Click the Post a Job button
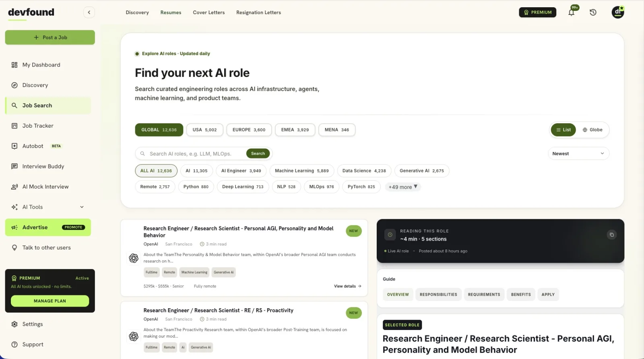Image resolution: width=644 pixels, height=359 pixels. [50, 37]
